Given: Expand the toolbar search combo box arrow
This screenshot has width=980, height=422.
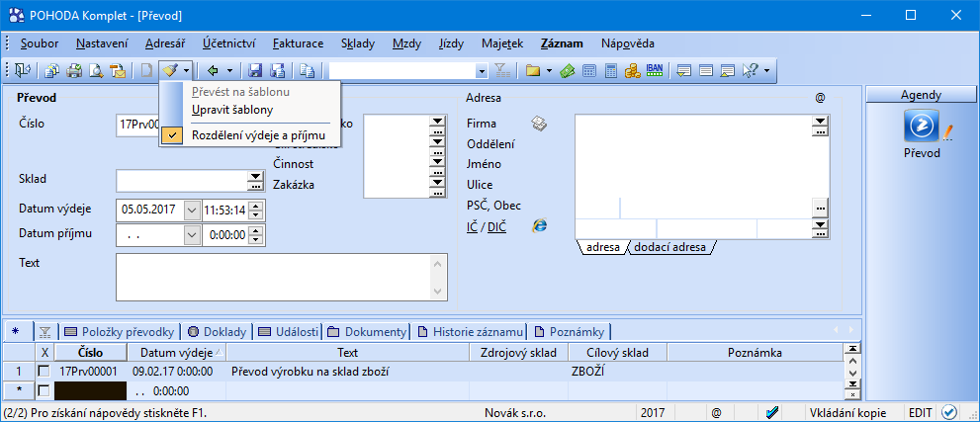Looking at the screenshot, I should tap(482, 70).
